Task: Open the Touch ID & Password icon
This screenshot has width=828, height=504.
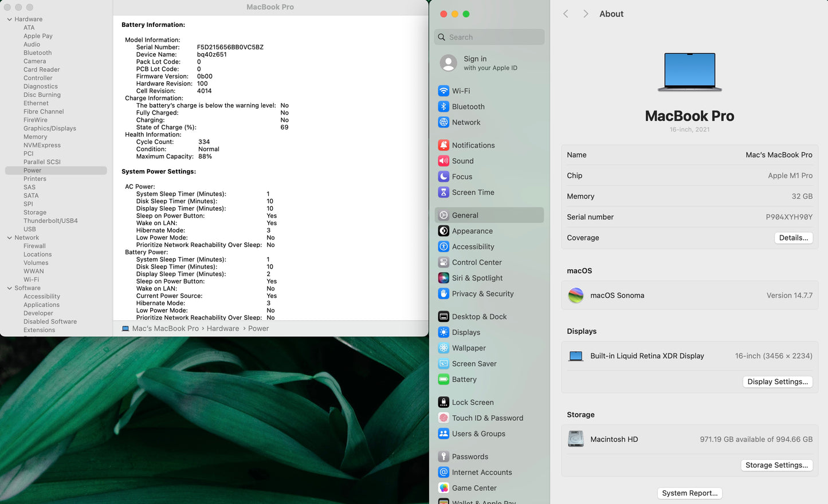Action: [x=444, y=418]
